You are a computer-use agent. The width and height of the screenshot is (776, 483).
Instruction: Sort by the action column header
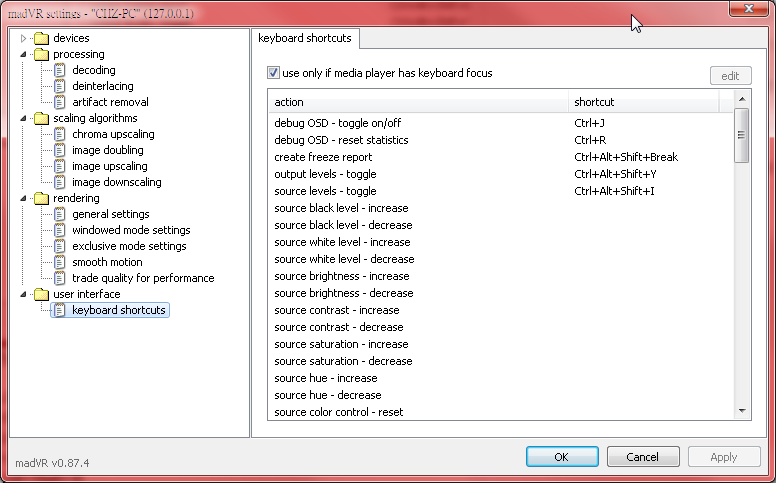pyautogui.click(x=418, y=102)
